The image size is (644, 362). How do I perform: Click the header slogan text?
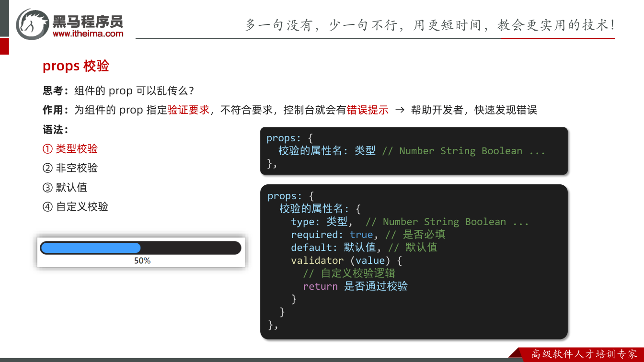(430, 25)
